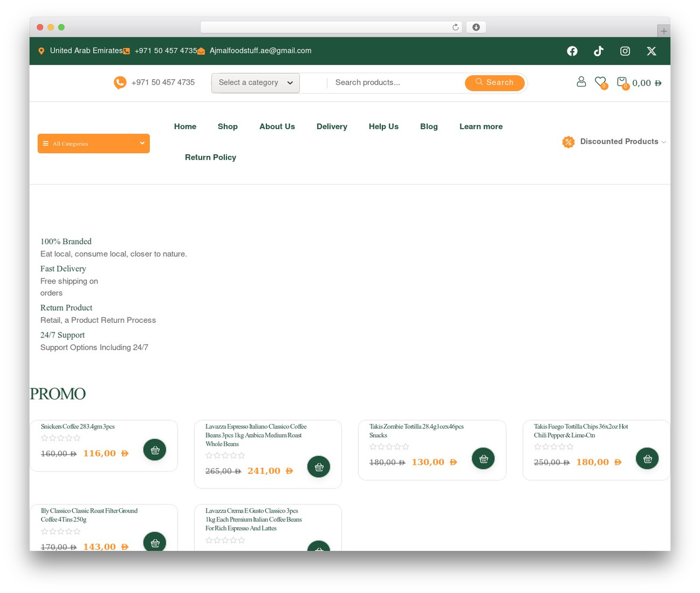Click the orange phone icon in header
This screenshot has width=700, height=593.
click(120, 83)
